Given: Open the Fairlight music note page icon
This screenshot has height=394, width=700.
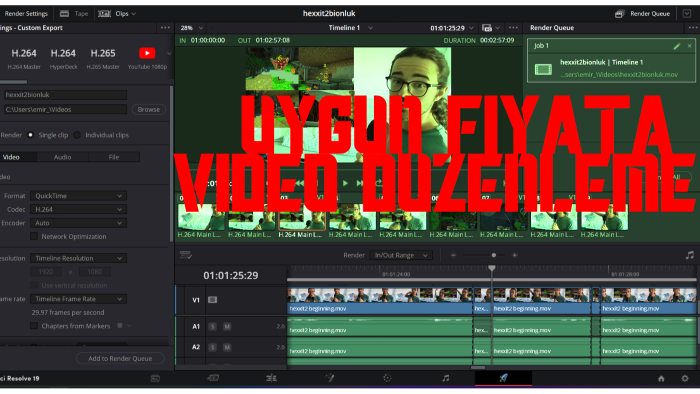Looking at the screenshot, I should (446, 378).
